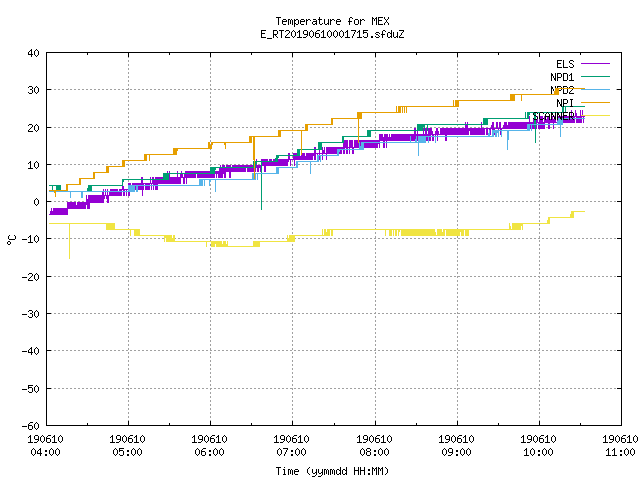This screenshot has height=480, width=640.
Task: Click the y-axis tick value 10
Action: coord(33,165)
